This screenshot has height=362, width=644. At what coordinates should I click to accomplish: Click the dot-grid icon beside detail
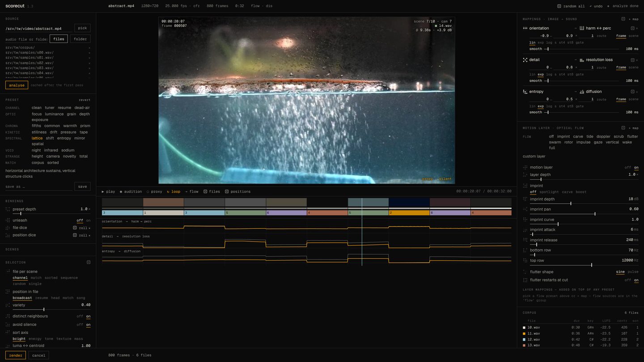525,60
